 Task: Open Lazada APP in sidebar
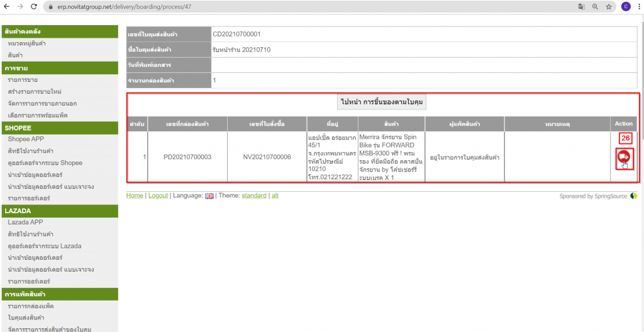[25, 223]
